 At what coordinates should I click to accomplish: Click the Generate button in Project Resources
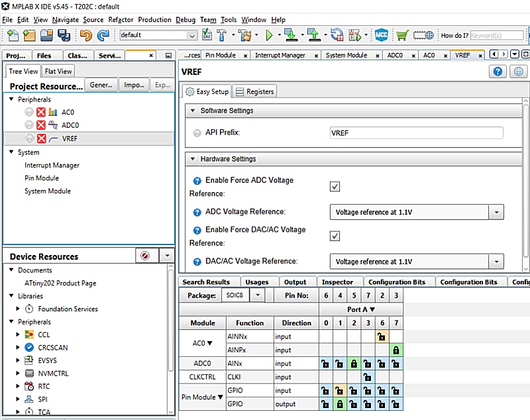pyautogui.click(x=101, y=85)
